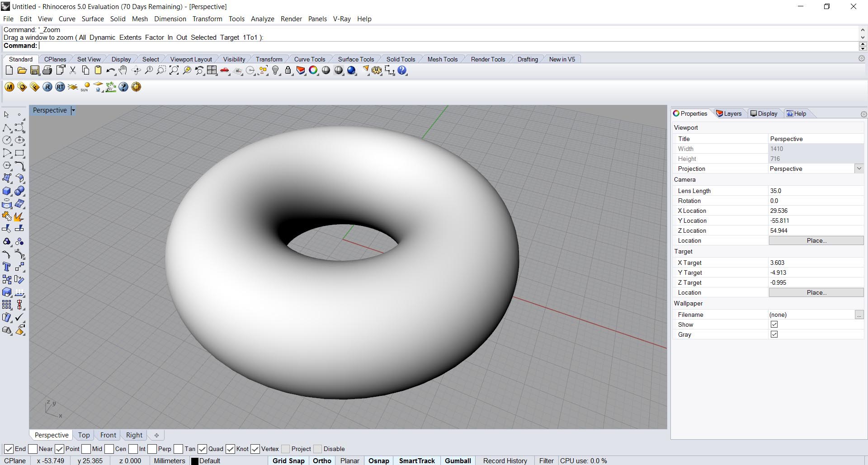The width and height of the screenshot is (868, 465).
Task: Edit the Lens Length value field
Action: (x=816, y=191)
